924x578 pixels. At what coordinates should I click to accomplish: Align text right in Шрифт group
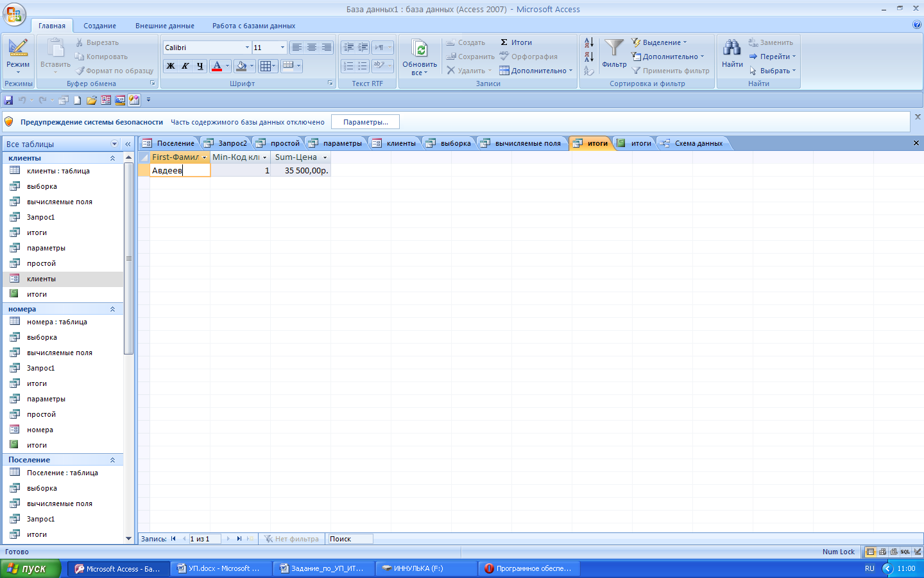(327, 48)
